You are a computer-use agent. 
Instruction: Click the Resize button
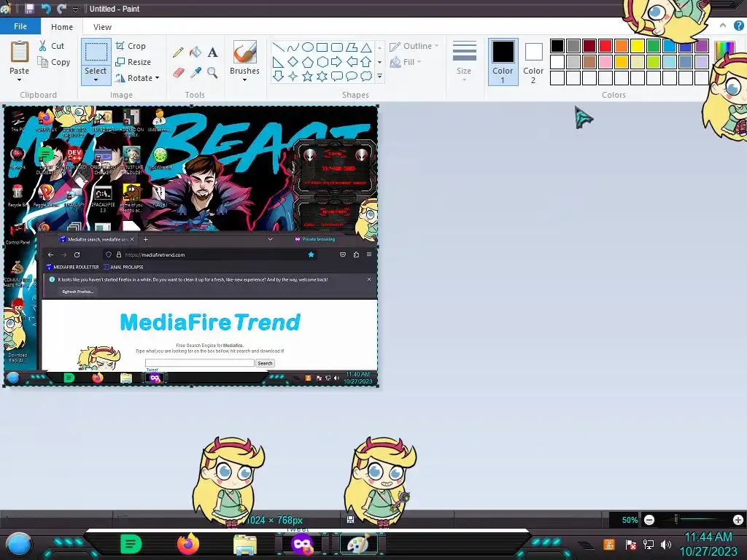coord(133,62)
